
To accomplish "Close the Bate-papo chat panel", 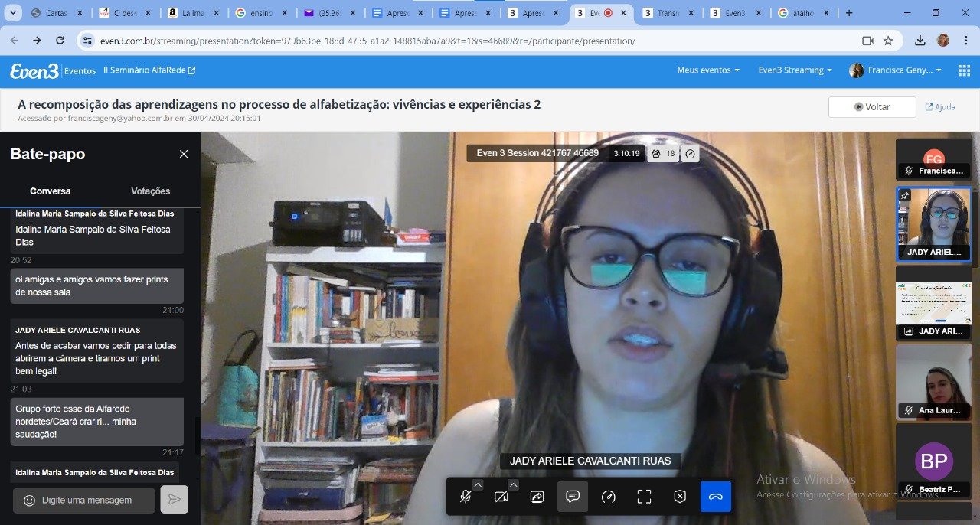I will click(184, 154).
